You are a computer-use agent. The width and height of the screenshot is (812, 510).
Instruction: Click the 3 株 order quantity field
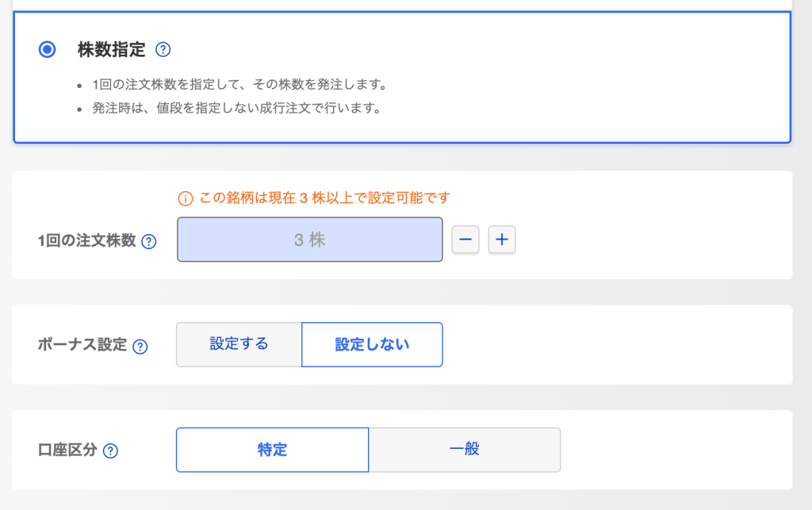click(309, 240)
